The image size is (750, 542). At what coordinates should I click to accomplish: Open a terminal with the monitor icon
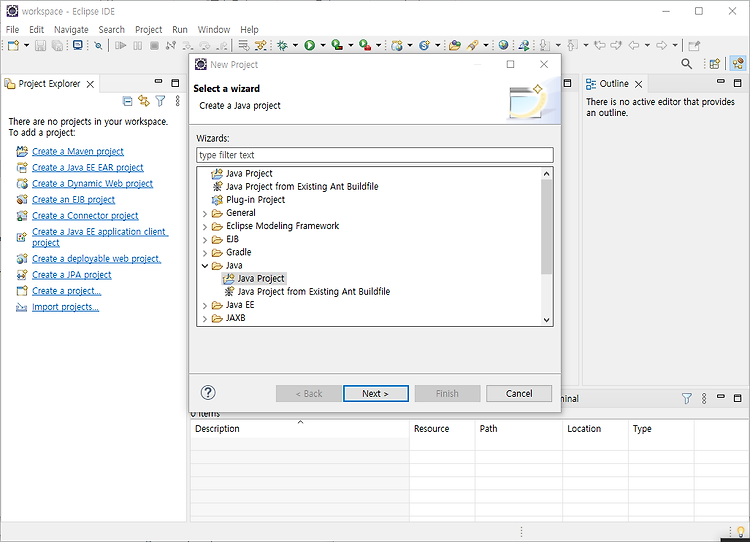coord(77,45)
